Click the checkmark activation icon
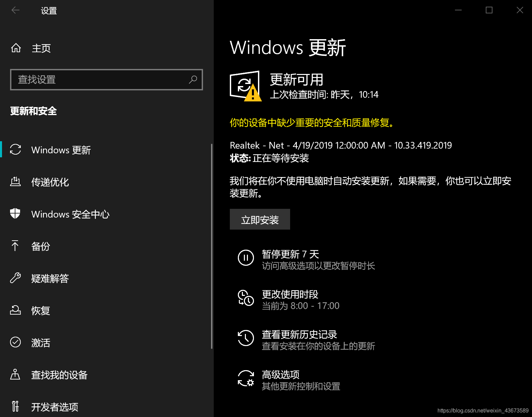 coord(15,342)
